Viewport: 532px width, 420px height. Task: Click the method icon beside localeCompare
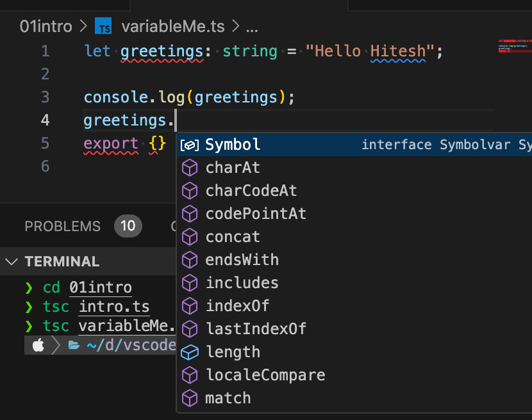190,376
